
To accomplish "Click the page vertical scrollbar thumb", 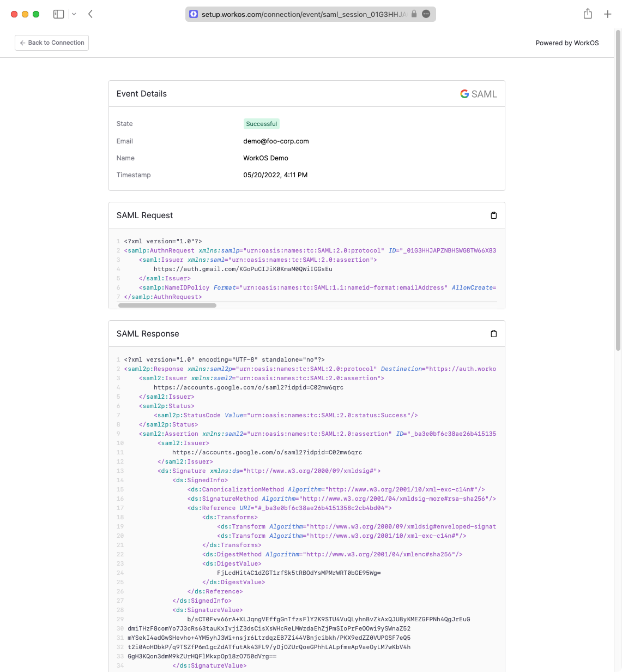I will tap(618, 191).
